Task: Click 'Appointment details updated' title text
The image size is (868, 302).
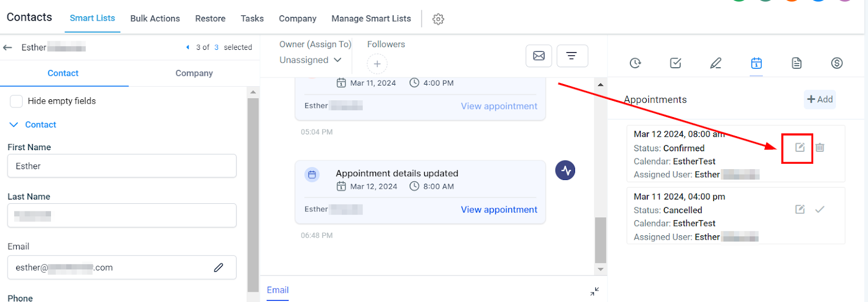Action: point(397,174)
